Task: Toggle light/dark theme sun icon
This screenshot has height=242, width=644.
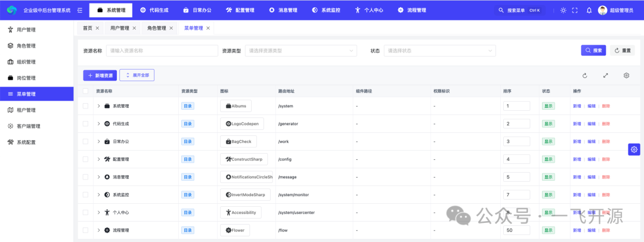Action: click(563, 10)
